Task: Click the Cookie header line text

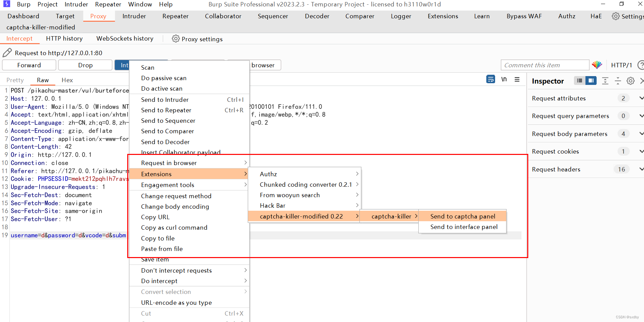Action: tap(70, 179)
